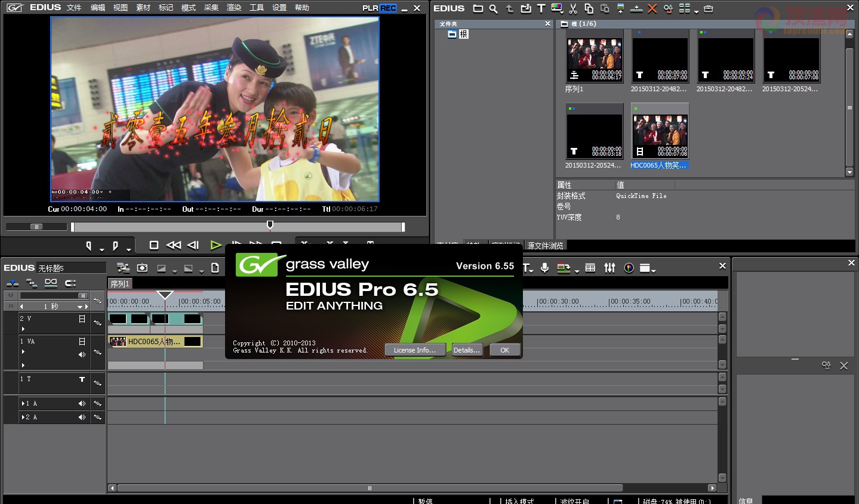Image resolution: width=859 pixels, height=504 pixels.
Task: Rewind playback in the player
Action: tap(174, 245)
